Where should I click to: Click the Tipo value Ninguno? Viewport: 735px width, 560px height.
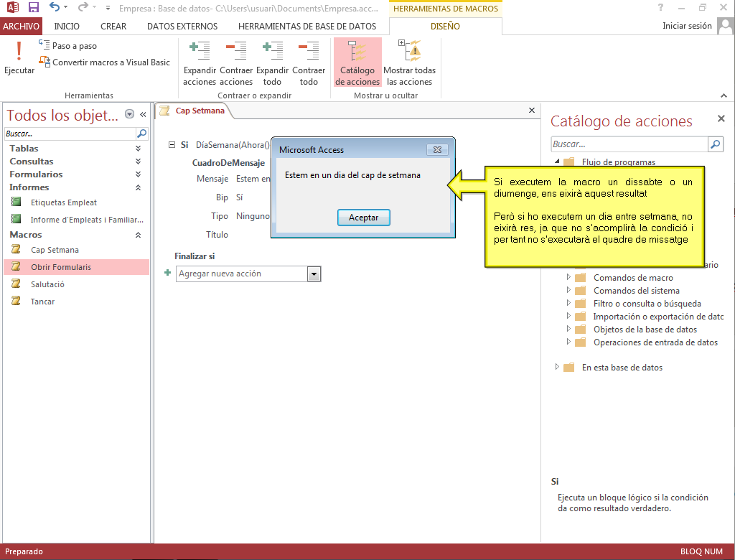(253, 216)
